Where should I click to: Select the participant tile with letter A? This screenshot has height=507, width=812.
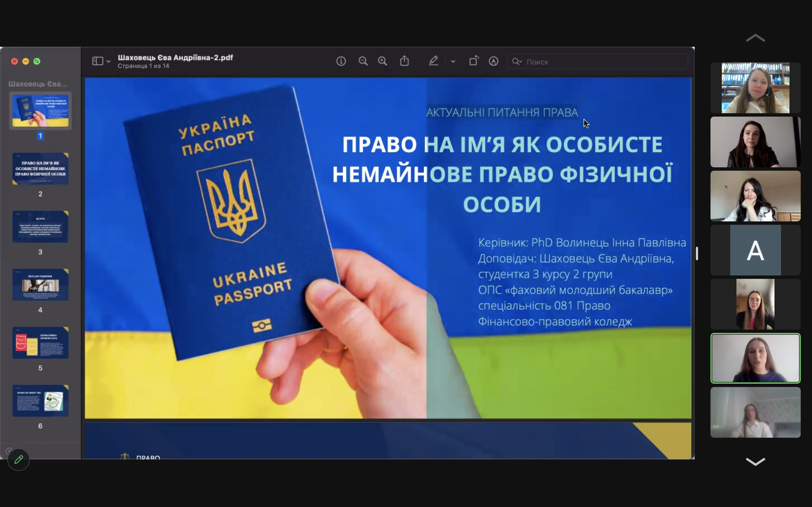(x=755, y=250)
